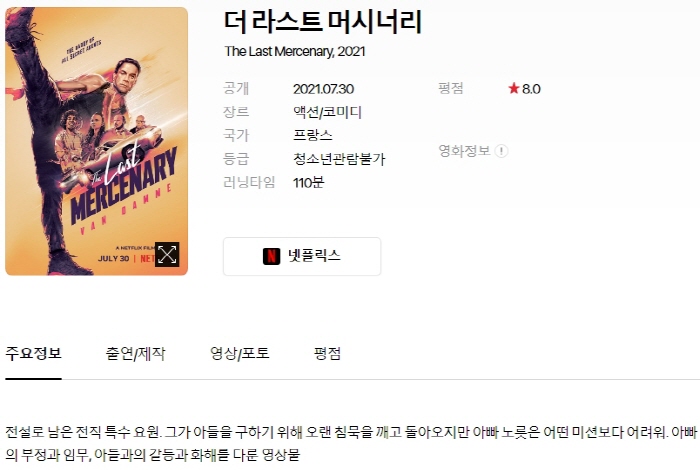Click the 청소년관람불가 rating grade
The height and width of the screenshot is (470, 700).
339,159
